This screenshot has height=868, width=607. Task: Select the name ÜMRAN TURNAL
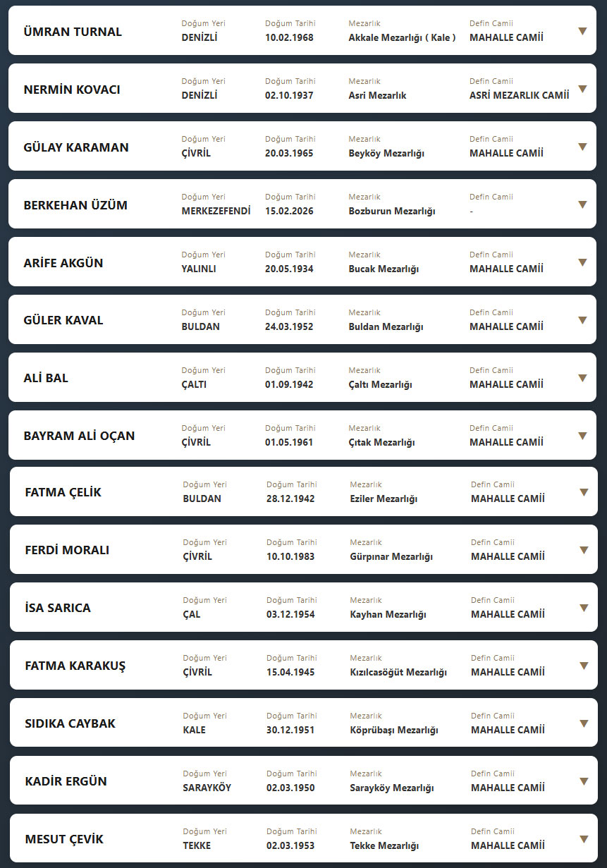(73, 32)
